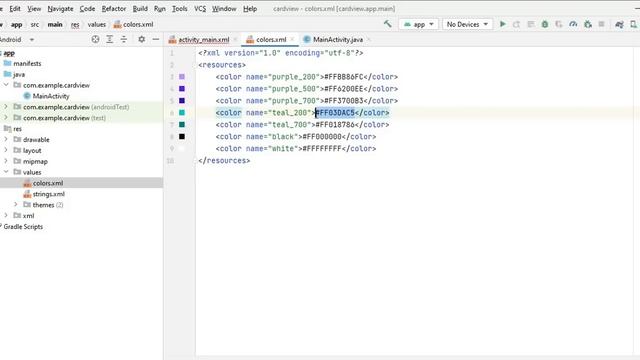
Task: Open the View menu
Action: (34, 9)
